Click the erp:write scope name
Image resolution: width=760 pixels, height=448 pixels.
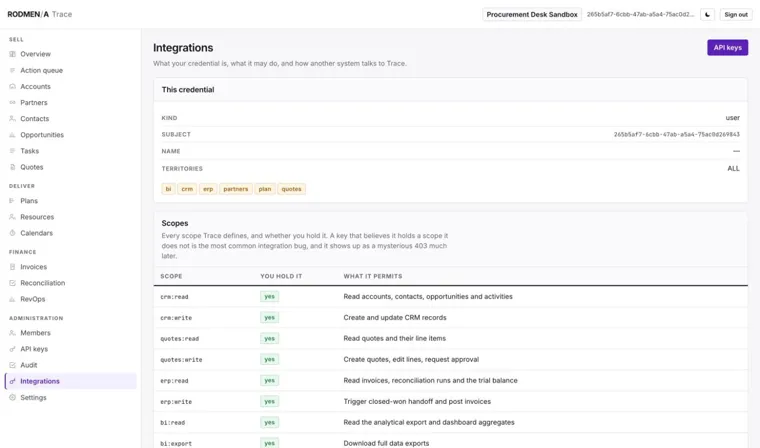176,401
